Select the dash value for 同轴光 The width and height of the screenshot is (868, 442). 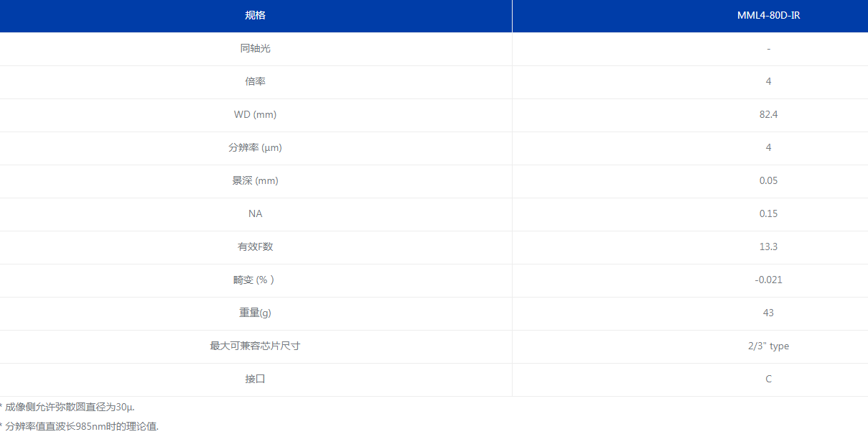click(x=768, y=48)
